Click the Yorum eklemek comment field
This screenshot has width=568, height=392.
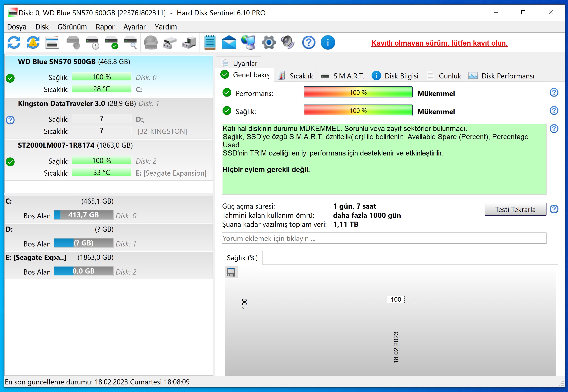point(384,238)
